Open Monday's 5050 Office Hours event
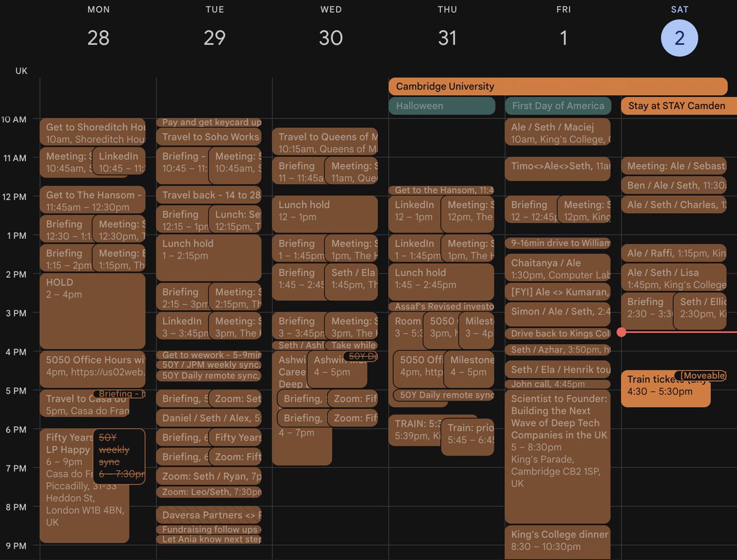The width and height of the screenshot is (737, 560). 92,369
